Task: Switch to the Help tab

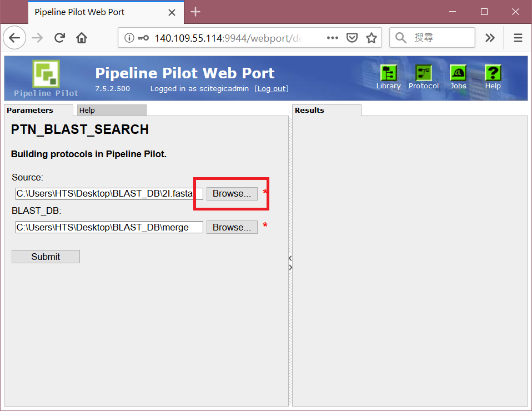Action: click(112, 111)
